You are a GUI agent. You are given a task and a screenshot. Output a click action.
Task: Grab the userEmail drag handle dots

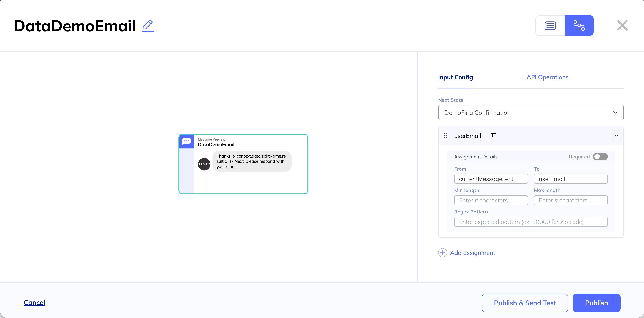445,136
